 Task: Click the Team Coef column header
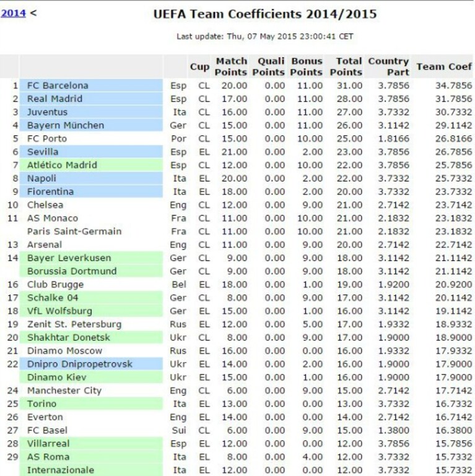(443, 66)
